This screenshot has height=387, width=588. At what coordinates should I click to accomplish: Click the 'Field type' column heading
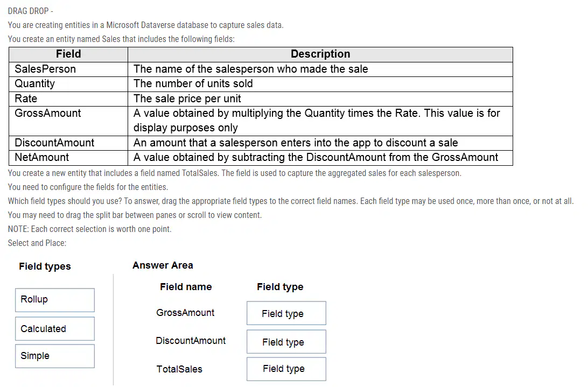[x=280, y=287]
